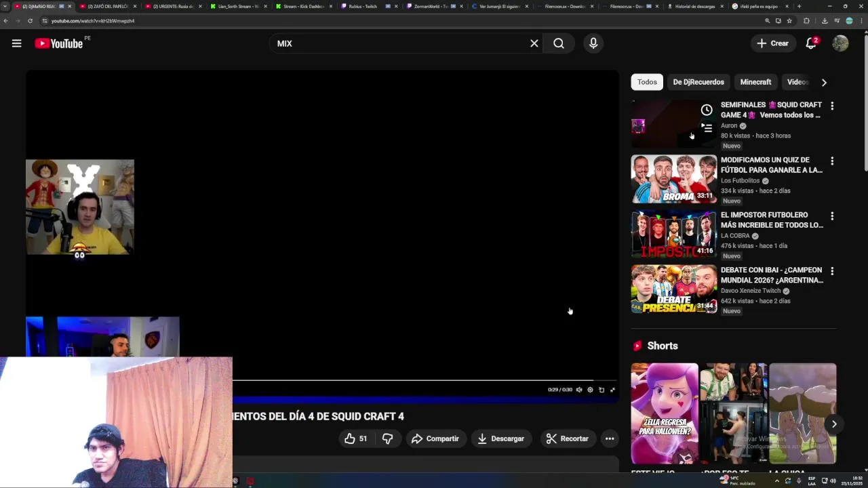Open the browser extensions puzzle icon
Screen dimensions: 868x488
pyautogui.click(x=806, y=21)
